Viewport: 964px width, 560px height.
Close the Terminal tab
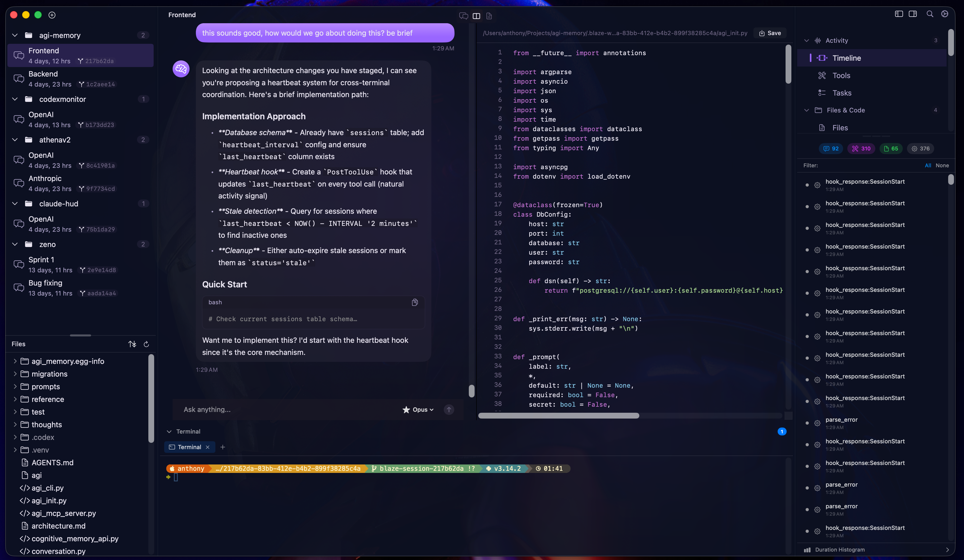207,447
